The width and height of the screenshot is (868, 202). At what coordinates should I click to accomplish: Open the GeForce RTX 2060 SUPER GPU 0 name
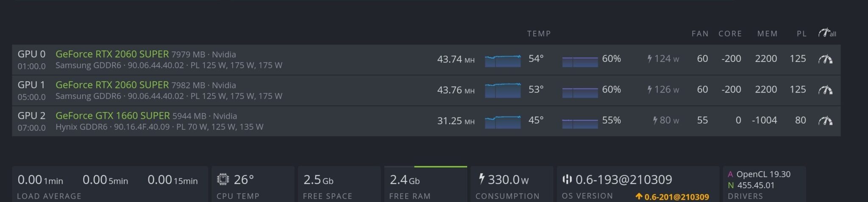[x=112, y=54]
